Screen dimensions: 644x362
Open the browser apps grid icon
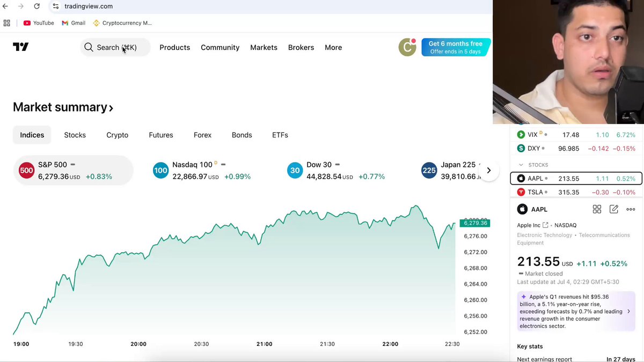7,23
